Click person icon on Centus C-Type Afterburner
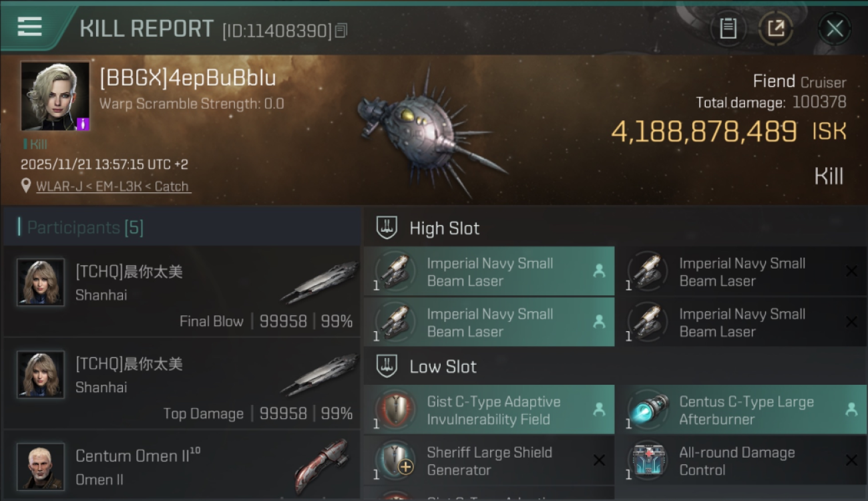 click(851, 409)
